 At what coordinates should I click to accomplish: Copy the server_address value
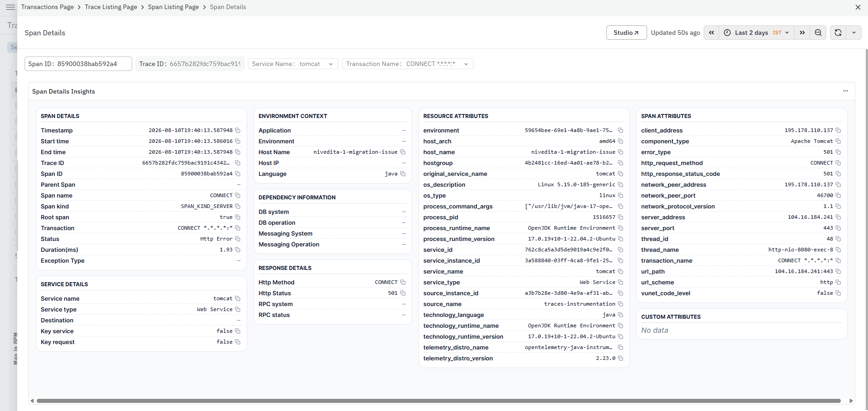click(838, 217)
